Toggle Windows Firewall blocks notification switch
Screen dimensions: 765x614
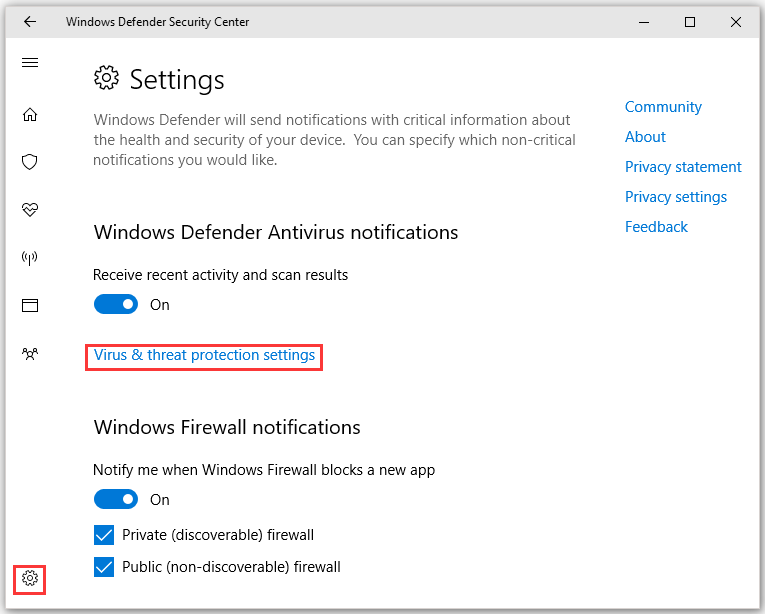pyautogui.click(x=116, y=499)
